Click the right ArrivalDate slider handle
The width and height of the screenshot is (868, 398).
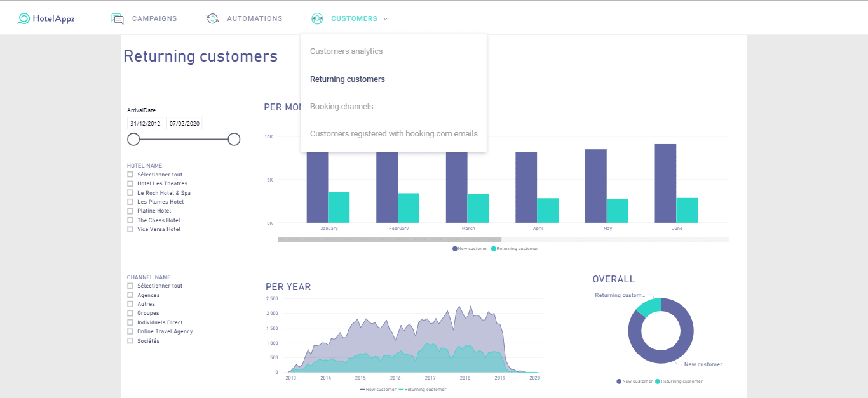pyautogui.click(x=234, y=139)
